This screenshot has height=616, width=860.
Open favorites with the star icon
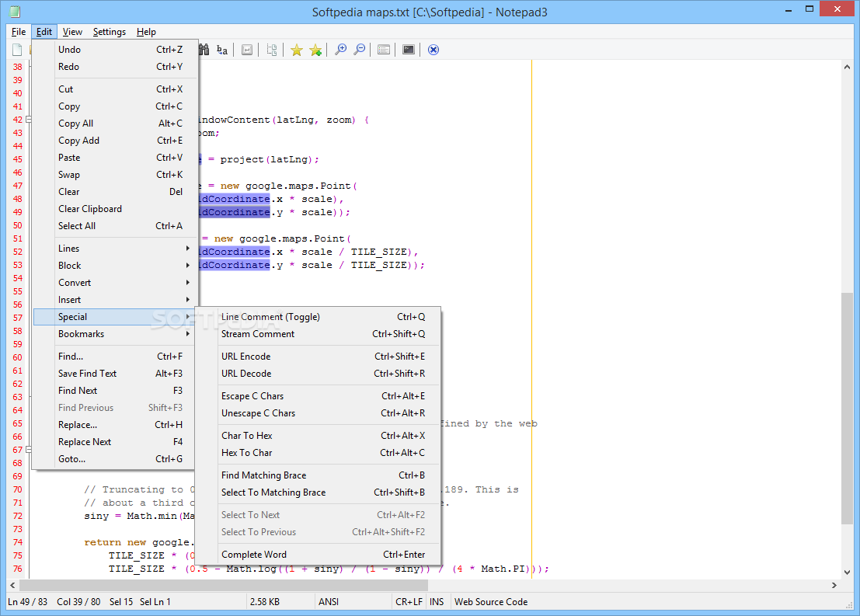coord(297,50)
